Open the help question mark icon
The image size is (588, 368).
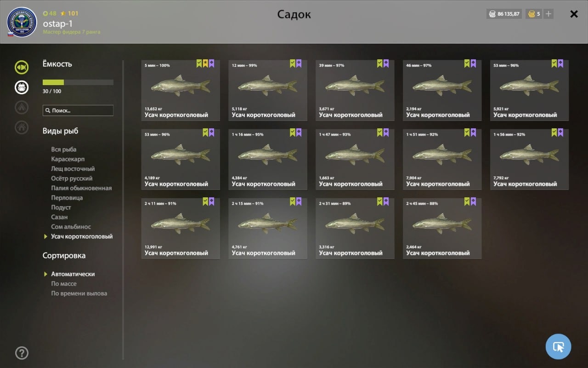(x=22, y=353)
